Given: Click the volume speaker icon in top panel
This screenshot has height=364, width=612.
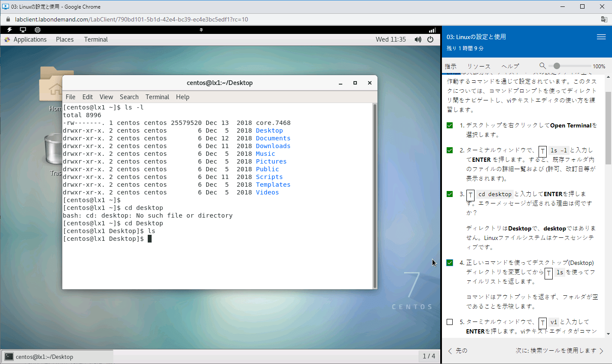Looking at the screenshot, I should (x=418, y=39).
